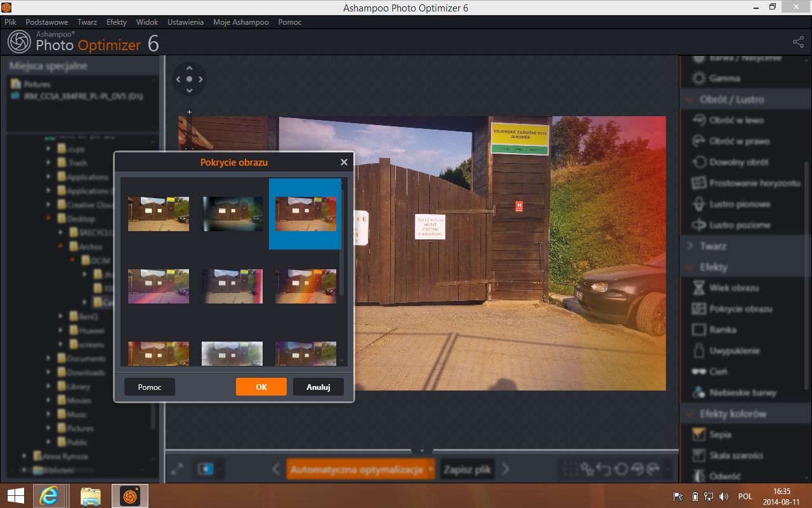The image size is (812, 508).
Task: Rotate image right with Obróć w prawo
Action: tap(730, 141)
